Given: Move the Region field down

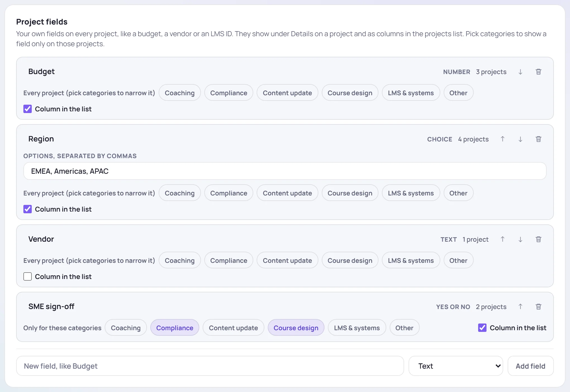Looking at the screenshot, I should coord(520,139).
